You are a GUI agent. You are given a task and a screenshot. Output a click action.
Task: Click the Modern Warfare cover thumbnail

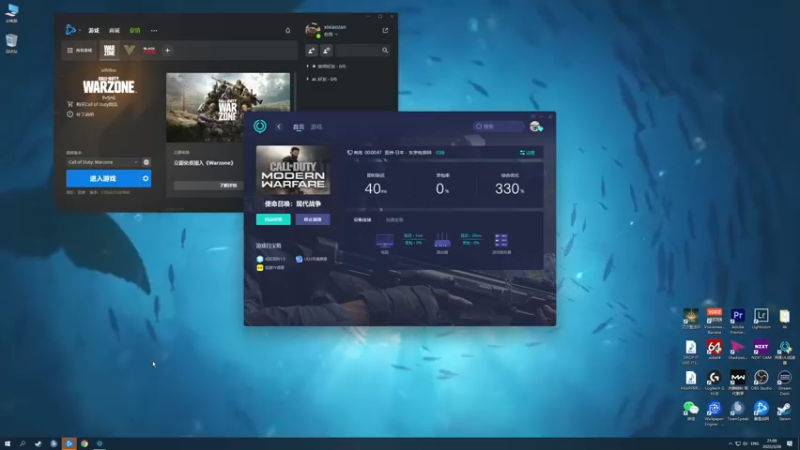point(293,170)
